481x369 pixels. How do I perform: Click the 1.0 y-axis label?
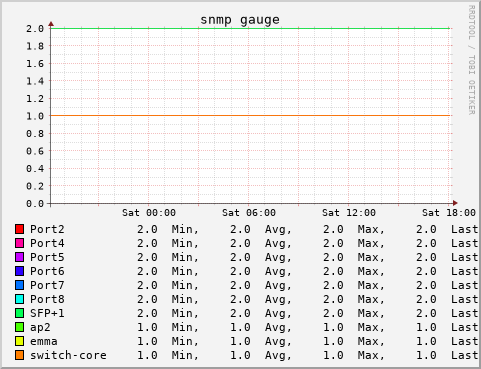tap(35, 116)
